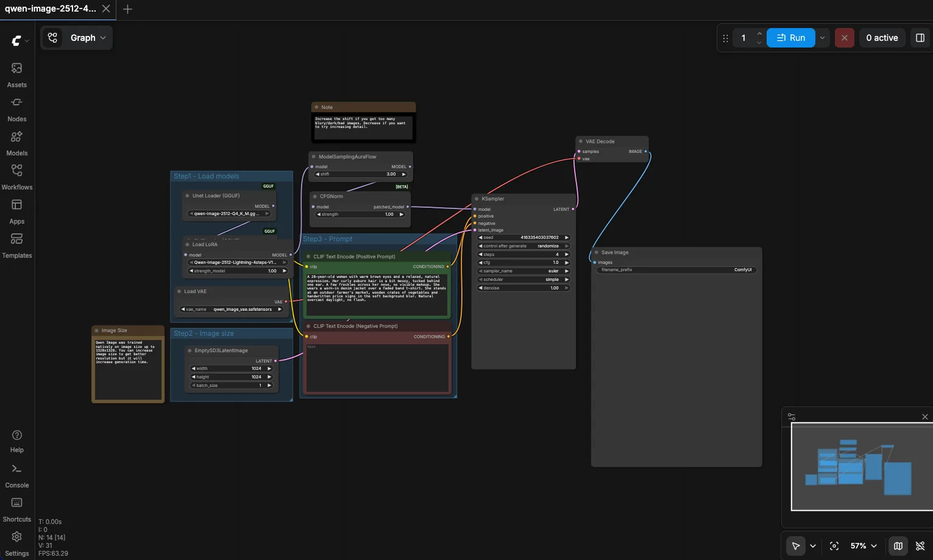Collapse the ModelSamplingAuraFlow node

point(314,157)
